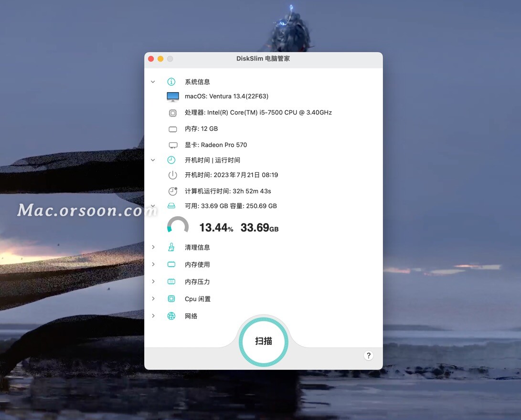Viewport: 521px width, 420px height.
Task: Collapse the 开机时间 运行时间 section
Action: pos(153,160)
